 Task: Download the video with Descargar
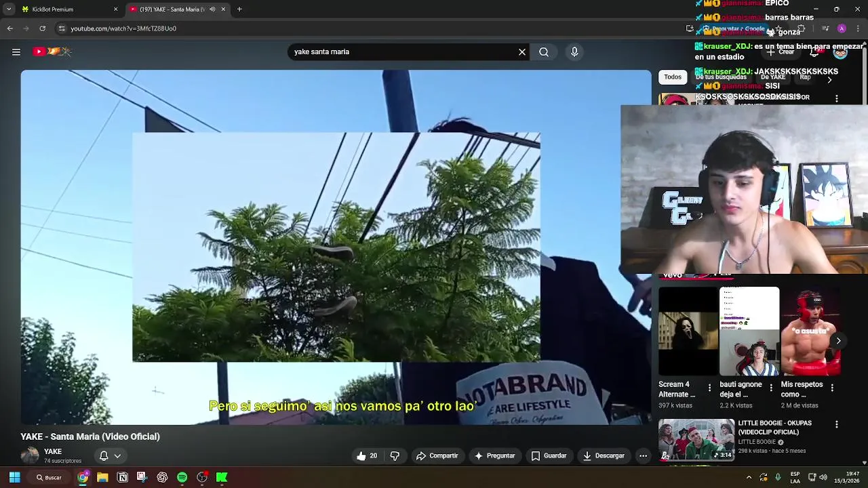pyautogui.click(x=604, y=456)
